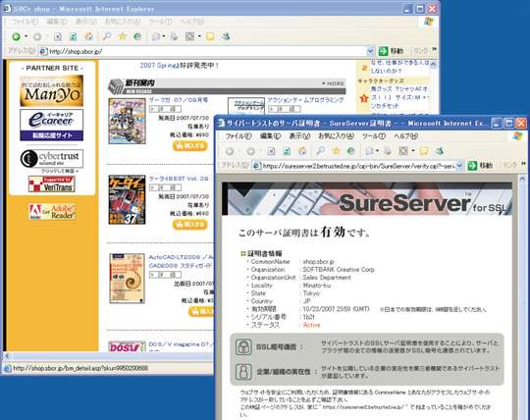Screen dimensions: 530x420
Task: Open ヘルプ(H) menu in SureServer window
Action: (405, 136)
